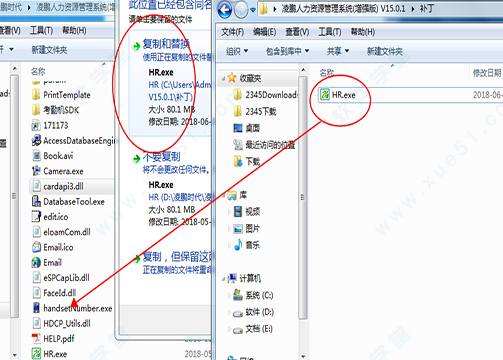Expand the 视频 library node arrow
Image resolution: width=503 pixels, height=360 pixels.
(x=229, y=212)
